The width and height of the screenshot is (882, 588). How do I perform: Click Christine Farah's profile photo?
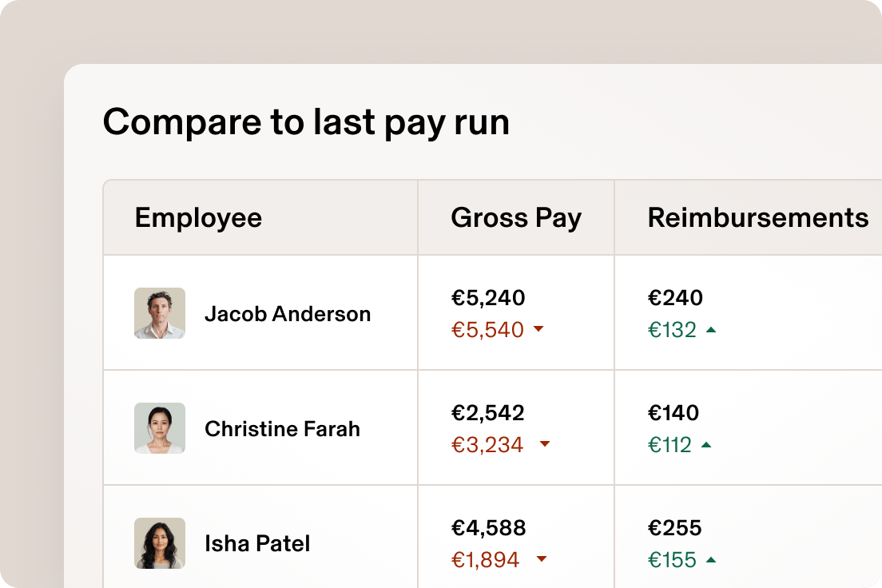point(159,427)
